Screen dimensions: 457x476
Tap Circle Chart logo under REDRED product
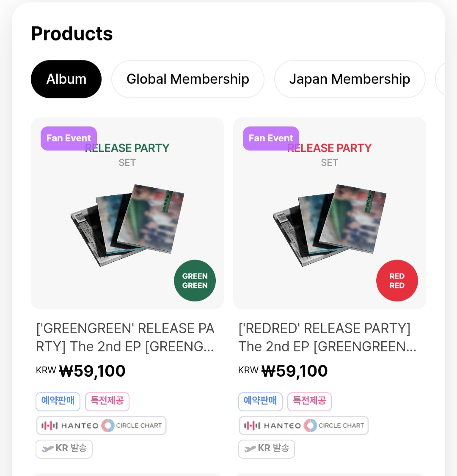pyautogui.click(x=334, y=426)
